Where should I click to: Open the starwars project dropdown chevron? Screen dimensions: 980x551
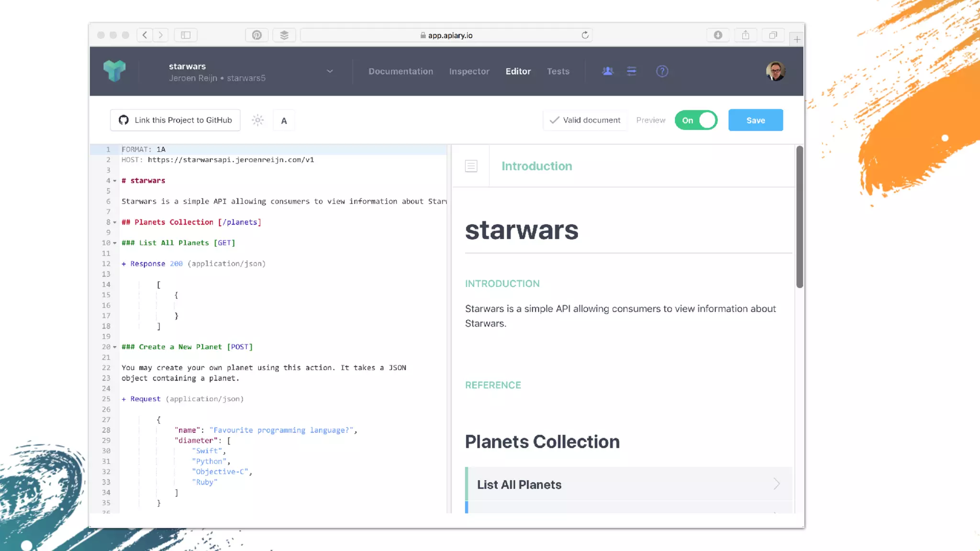(330, 71)
